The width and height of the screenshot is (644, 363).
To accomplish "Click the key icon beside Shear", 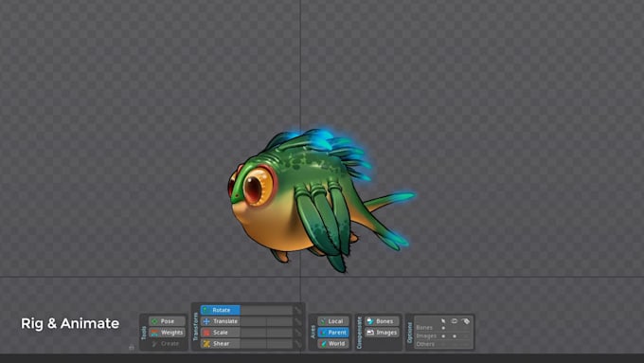I will pyautogui.click(x=298, y=343).
